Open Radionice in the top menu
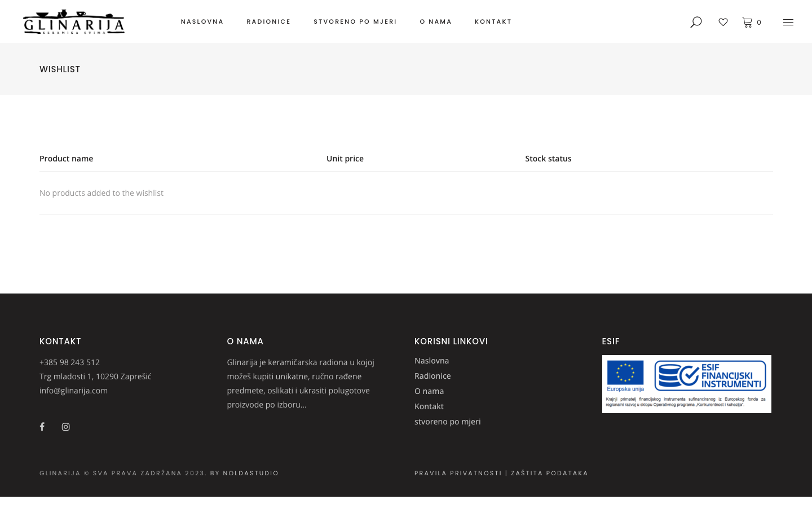Screen dimensions: 812x508 (268, 22)
